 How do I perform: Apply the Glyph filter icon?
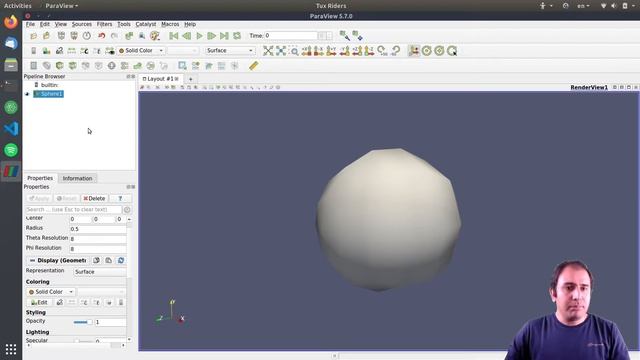(111, 66)
